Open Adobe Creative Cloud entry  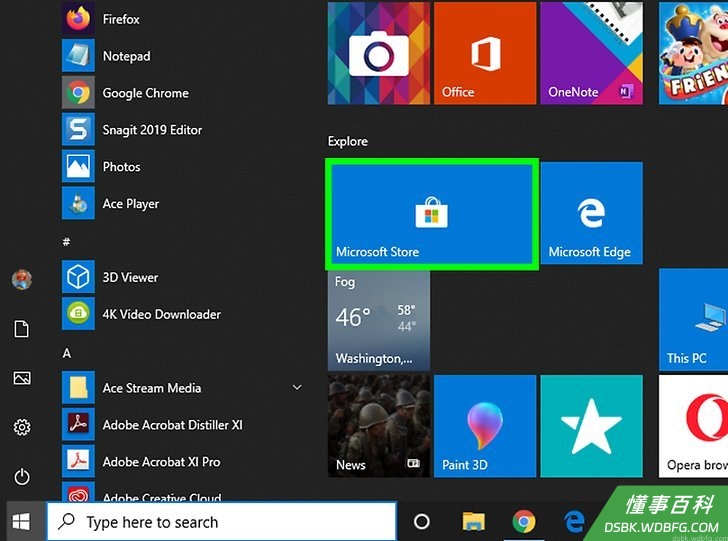click(161, 495)
